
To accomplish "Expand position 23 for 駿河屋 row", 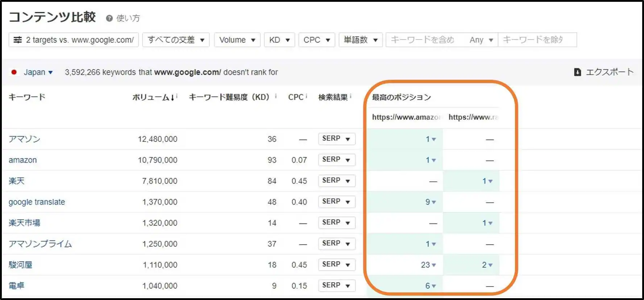I will coord(428,265).
